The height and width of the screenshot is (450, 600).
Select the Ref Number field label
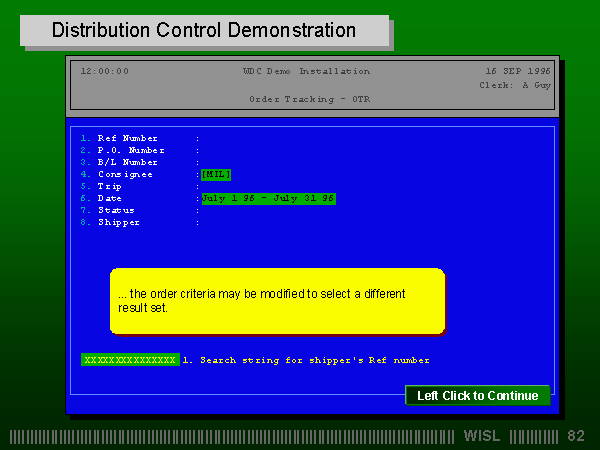click(x=127, y=138)
